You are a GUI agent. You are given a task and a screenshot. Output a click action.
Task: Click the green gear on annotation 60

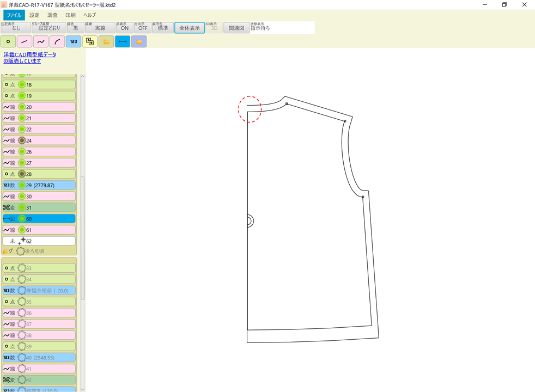click(22, 219)
